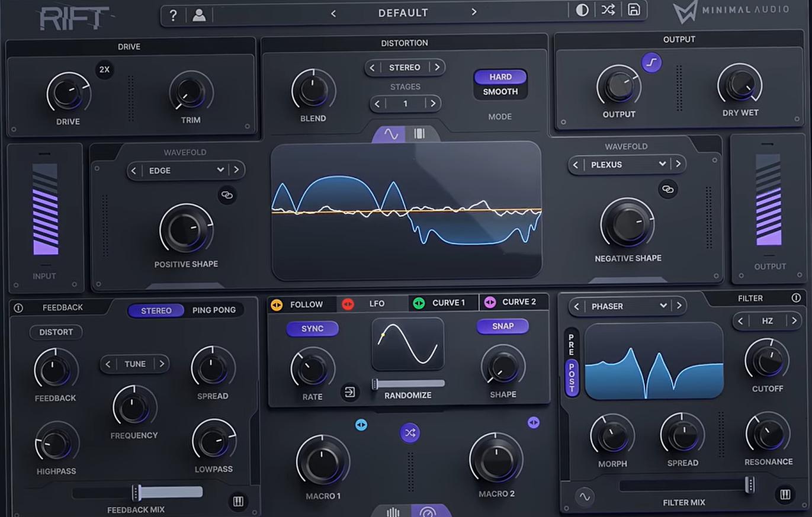Toggle the LFO SNAP button
This screenshot has width=812, height=517.
point(503,326)
